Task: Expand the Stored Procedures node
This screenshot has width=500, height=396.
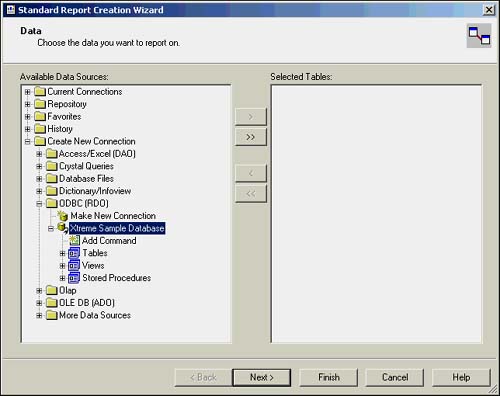Action: coord(62,278)
